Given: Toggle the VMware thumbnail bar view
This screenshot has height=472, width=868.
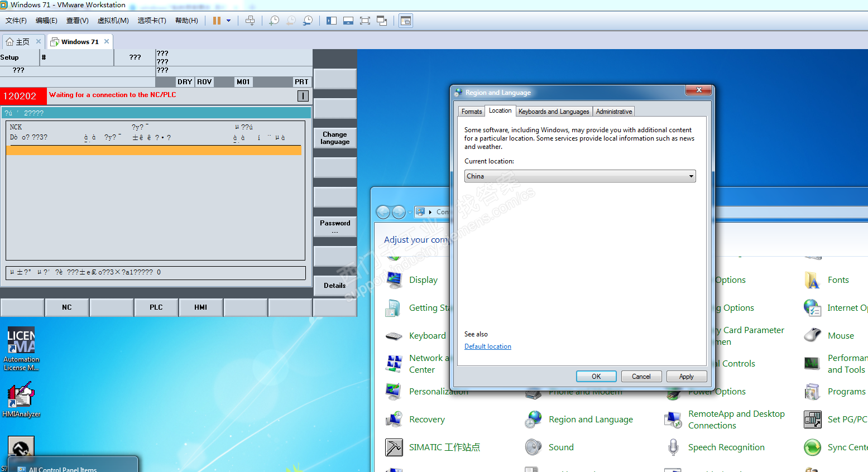Looking at the screenshot, I should [348, 21].
